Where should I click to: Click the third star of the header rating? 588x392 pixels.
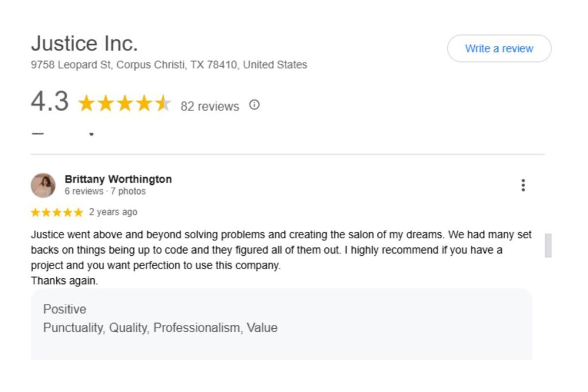(x=126, y=103)
